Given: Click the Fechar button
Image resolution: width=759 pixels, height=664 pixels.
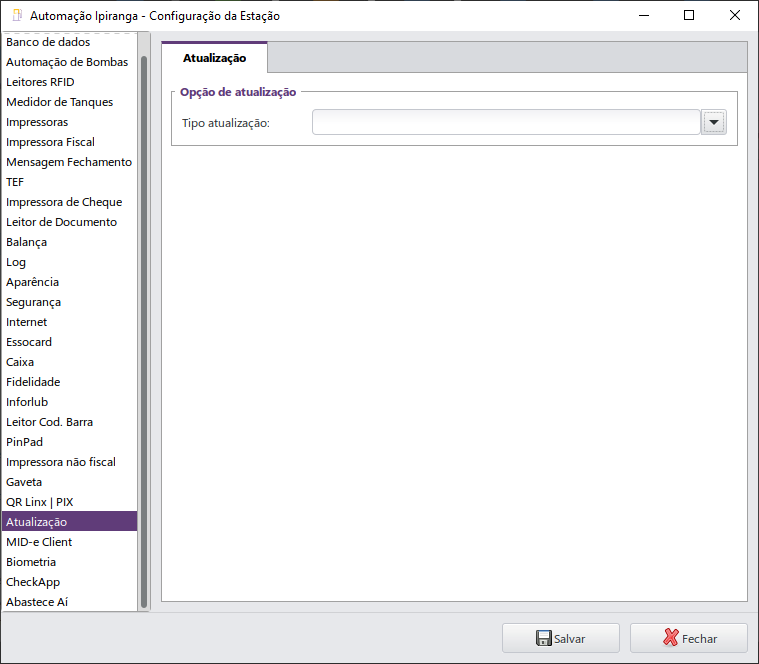Looking at the screenshot, I should (689, 638).
